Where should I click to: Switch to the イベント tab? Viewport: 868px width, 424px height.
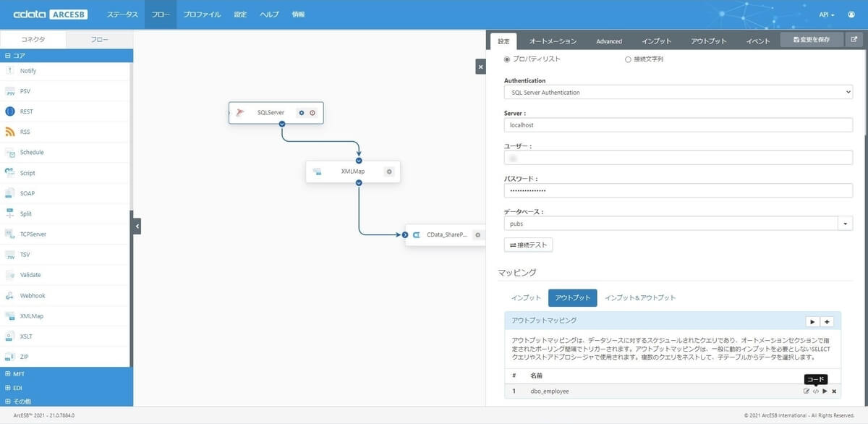(758, 41)
